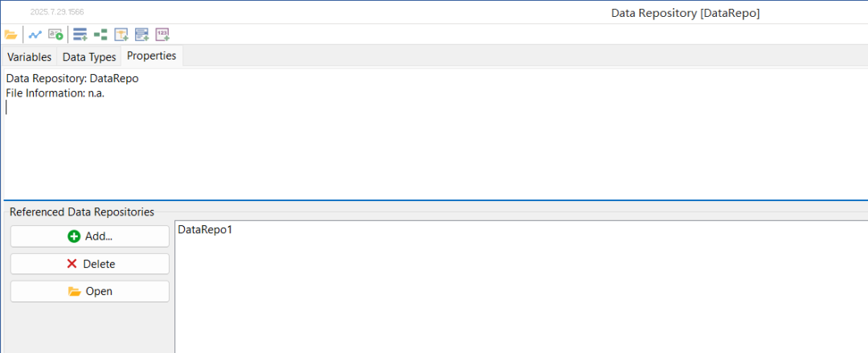Image resolution: width=868 pixels, height=353 pixels.
Task: Click the blue form add icon
Action: coord(141,35)
